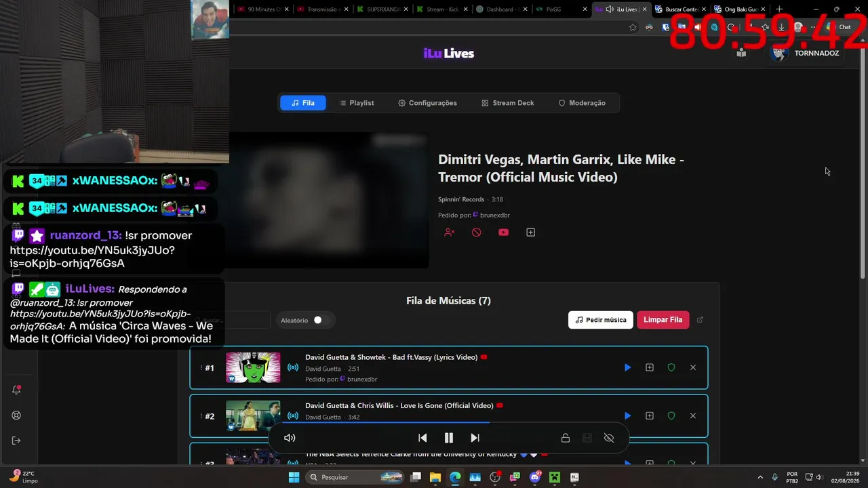Click the notifications bell in sidebar
This screenshot has height=488, width=868.
tap(16, 390)
